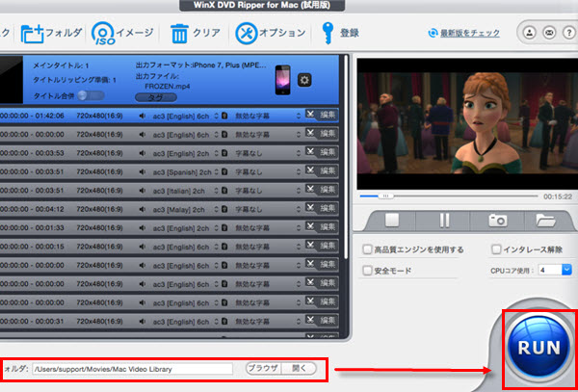
Task: Click scissors edit icon for 00:03:53 title
Action: click(x=311, y=152)
